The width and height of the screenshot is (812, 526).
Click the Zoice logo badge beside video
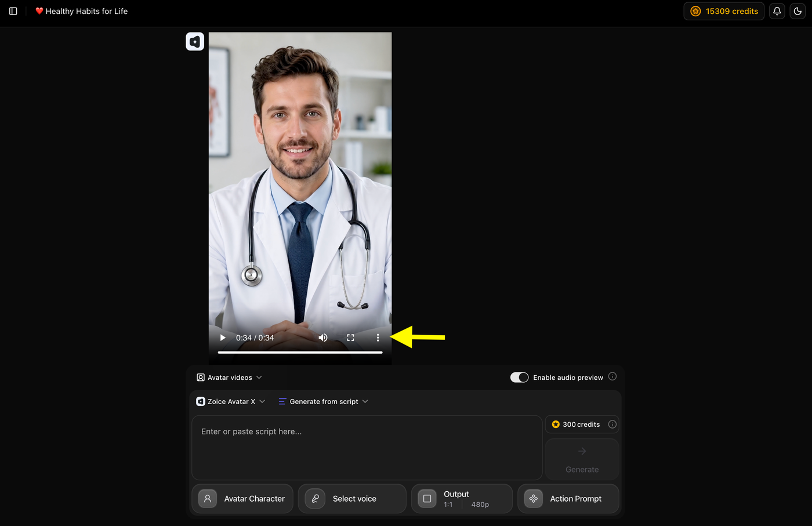[x=195, y=42]
